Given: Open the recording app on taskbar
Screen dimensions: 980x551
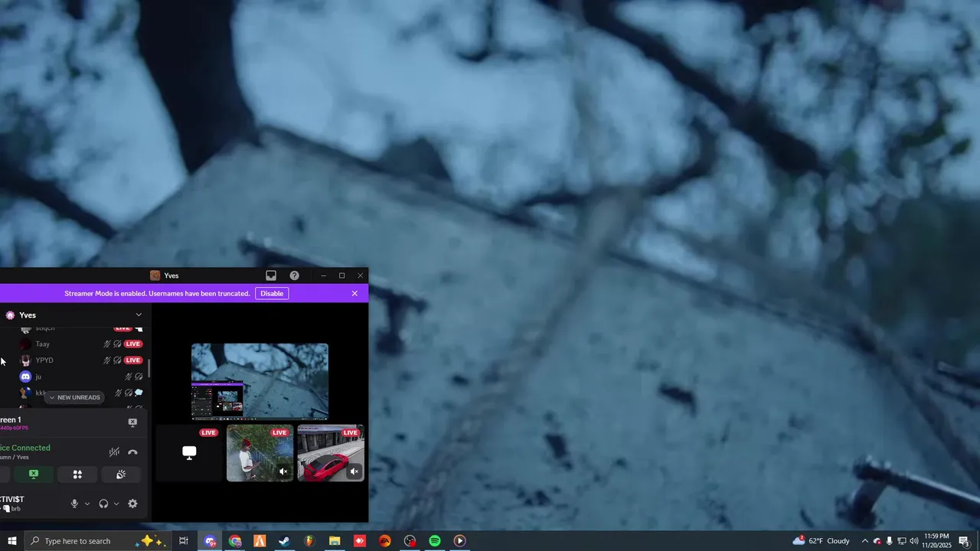Looking at the screenshot, I should coord(410,541).
